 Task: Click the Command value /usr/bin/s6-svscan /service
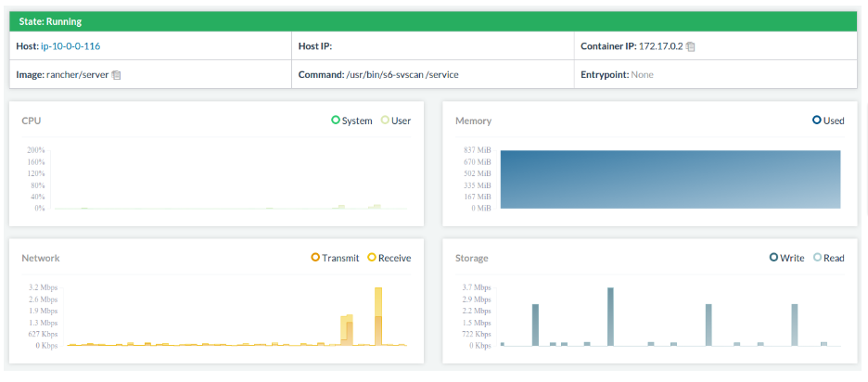point(402,74)
